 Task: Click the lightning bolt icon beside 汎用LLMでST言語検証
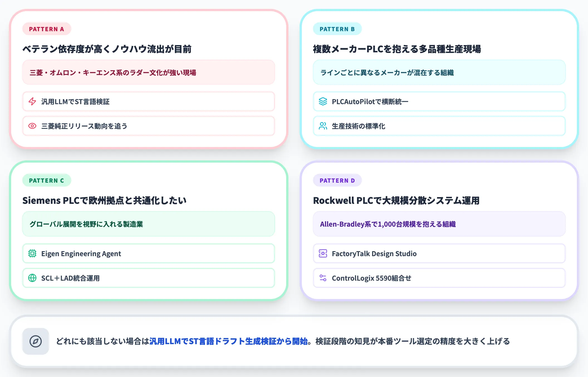coord(32,101)
